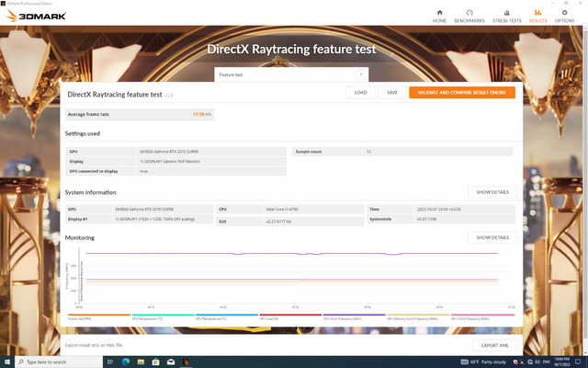Open the Options settings page

[x=564, y=16]
